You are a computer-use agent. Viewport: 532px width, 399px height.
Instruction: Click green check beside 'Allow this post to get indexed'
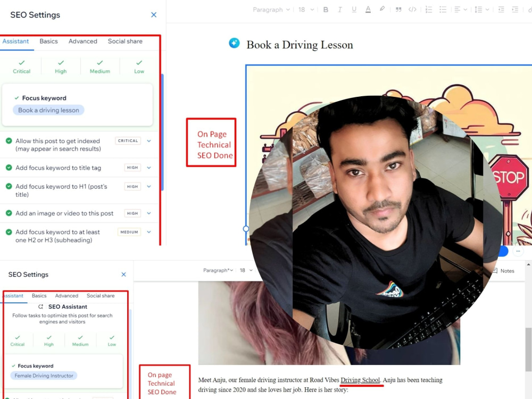[x=9, y=141]
